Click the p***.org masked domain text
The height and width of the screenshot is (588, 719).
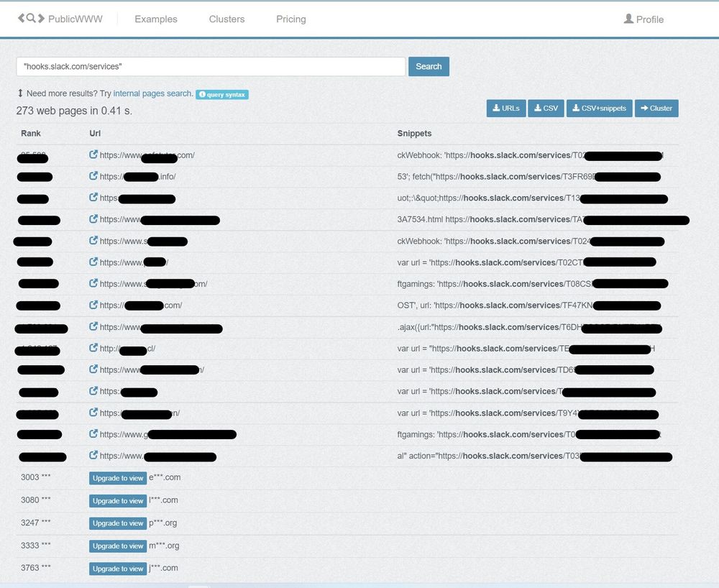(162, 523)
